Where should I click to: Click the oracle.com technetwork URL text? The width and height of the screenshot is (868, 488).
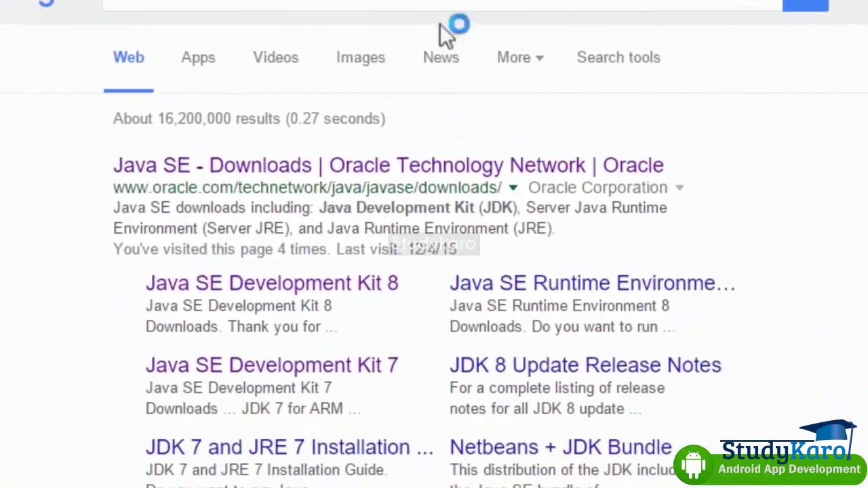[x=307, y=188]
